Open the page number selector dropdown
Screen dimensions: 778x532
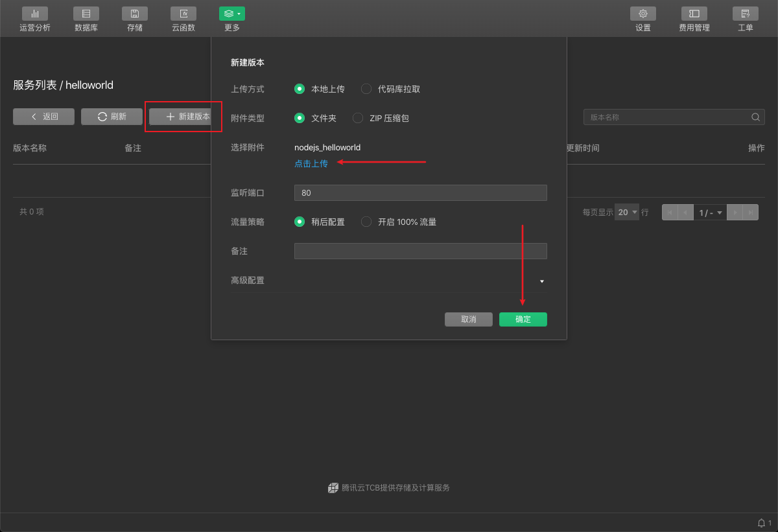(x=710, y=213)
